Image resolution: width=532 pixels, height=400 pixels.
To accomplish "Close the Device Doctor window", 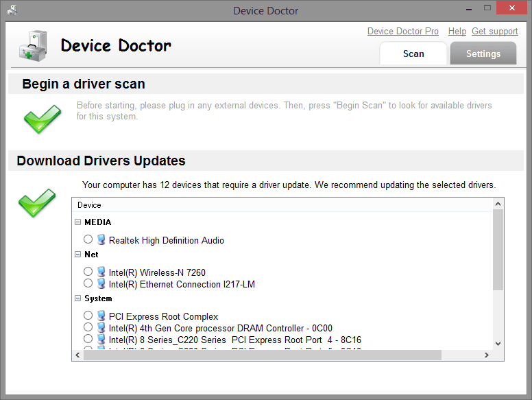I will (x=512, y=8).
